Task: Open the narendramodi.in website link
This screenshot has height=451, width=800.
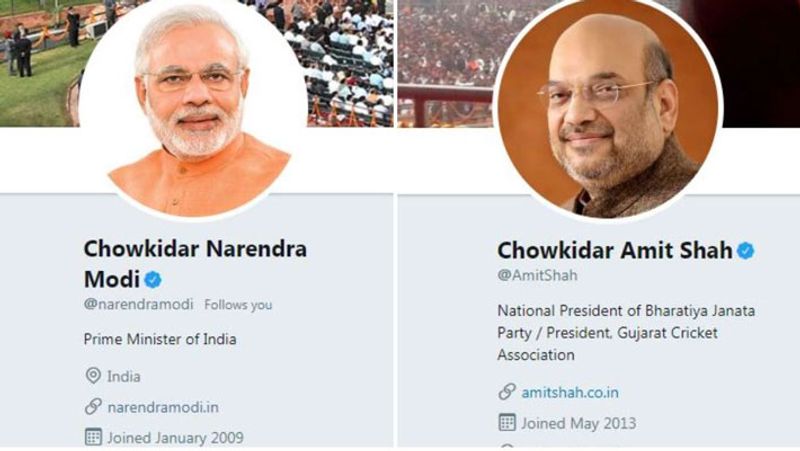Action: click(163, 407)
